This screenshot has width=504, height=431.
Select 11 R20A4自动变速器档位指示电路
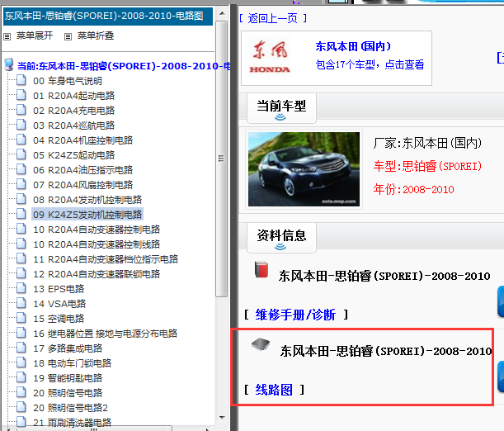pyautogui.click(x=106, y=259)
